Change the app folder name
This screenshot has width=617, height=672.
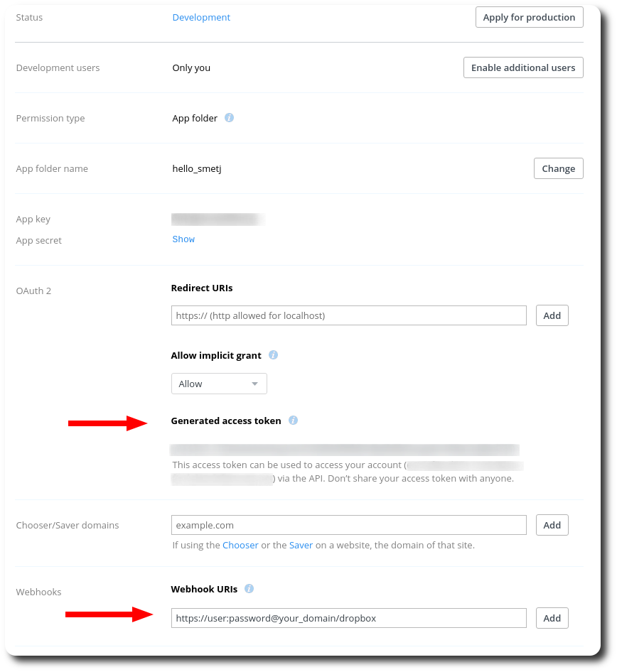558,168
